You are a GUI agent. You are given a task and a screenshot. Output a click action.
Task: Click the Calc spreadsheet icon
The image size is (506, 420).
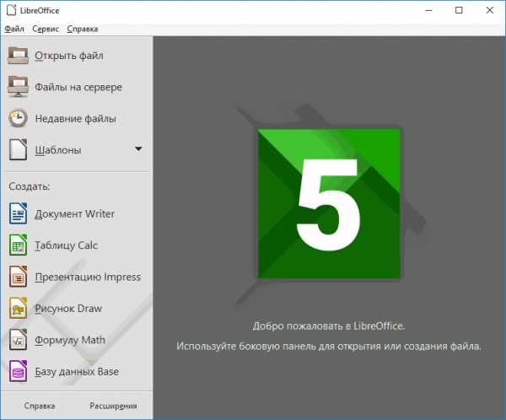[x=18, y=245]
